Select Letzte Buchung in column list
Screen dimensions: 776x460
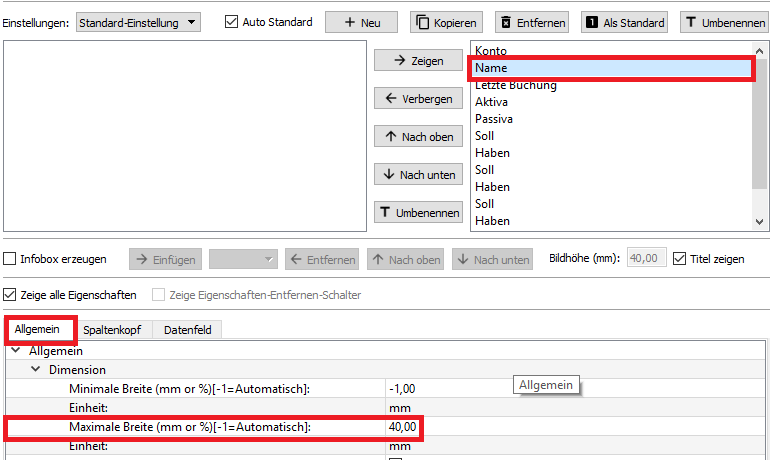pyautogui.click(x=516, y=86)
